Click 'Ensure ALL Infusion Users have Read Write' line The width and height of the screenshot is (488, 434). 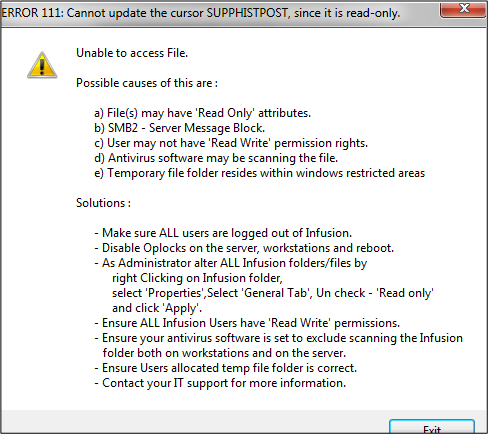coord(247,323)
